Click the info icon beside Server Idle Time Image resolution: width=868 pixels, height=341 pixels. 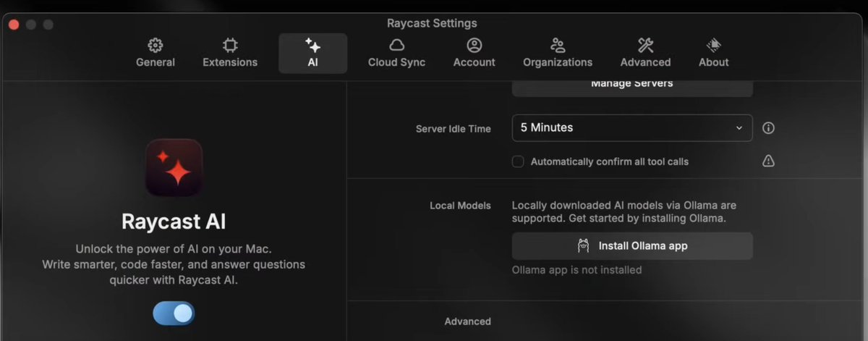(x=769, y=128)
